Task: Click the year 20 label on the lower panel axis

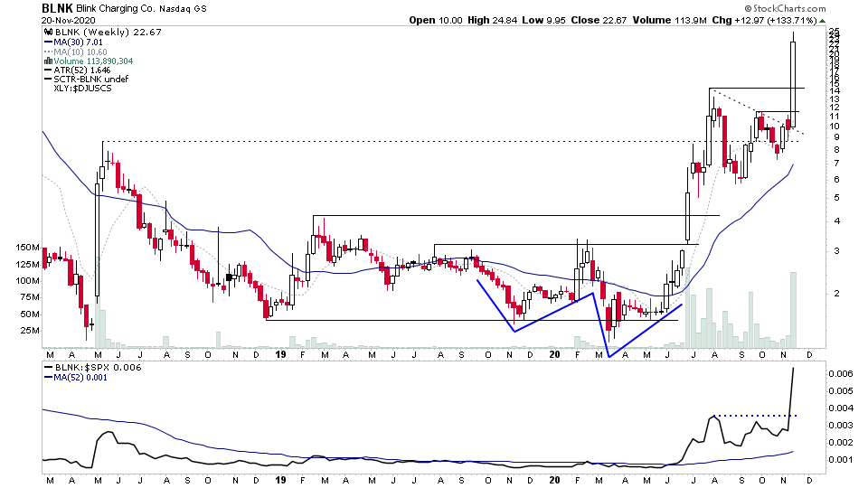Action: pyautogui.click(x=555, y=480)
